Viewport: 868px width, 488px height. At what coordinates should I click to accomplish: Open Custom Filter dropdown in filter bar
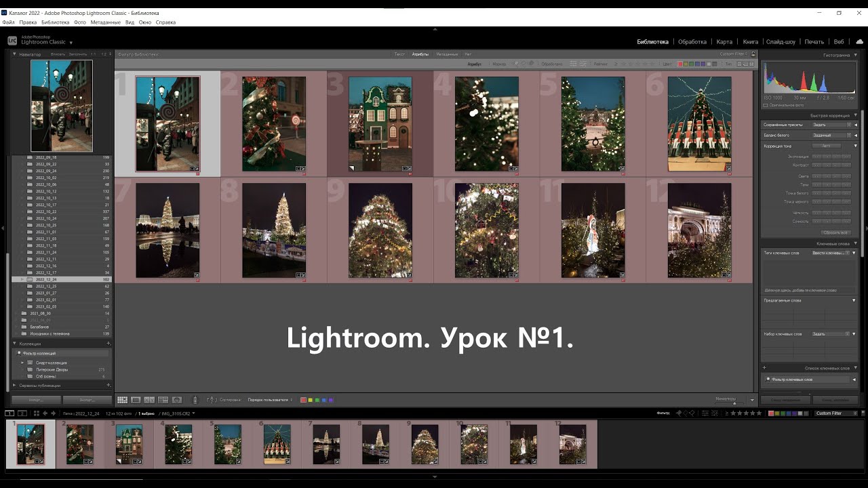pos(734,54)
